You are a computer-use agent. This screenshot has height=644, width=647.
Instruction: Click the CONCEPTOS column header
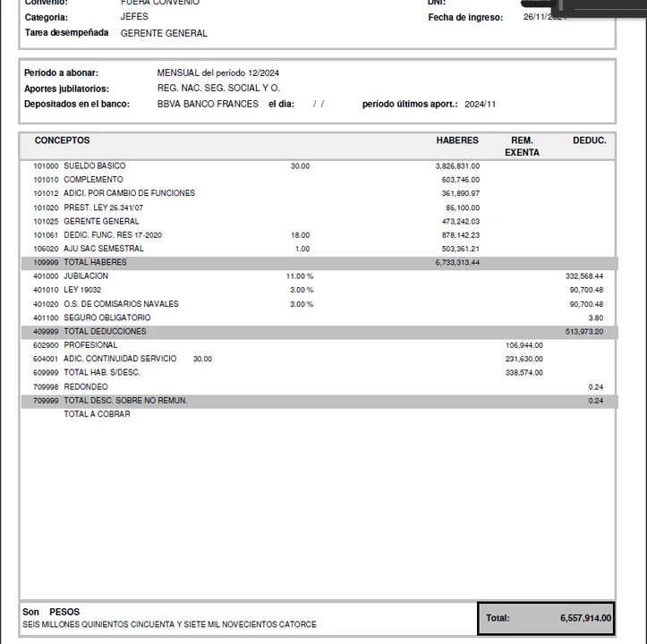tap(62, 140)
